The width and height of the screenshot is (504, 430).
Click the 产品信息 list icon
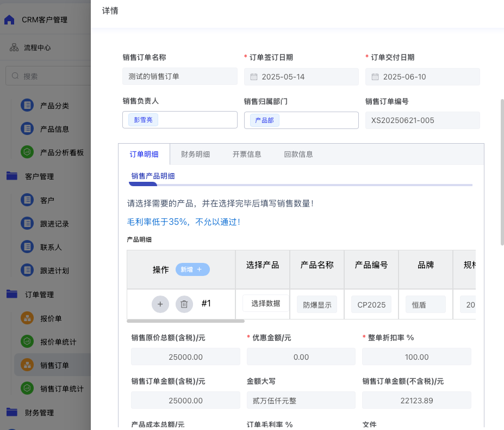[x=27, y=129]
